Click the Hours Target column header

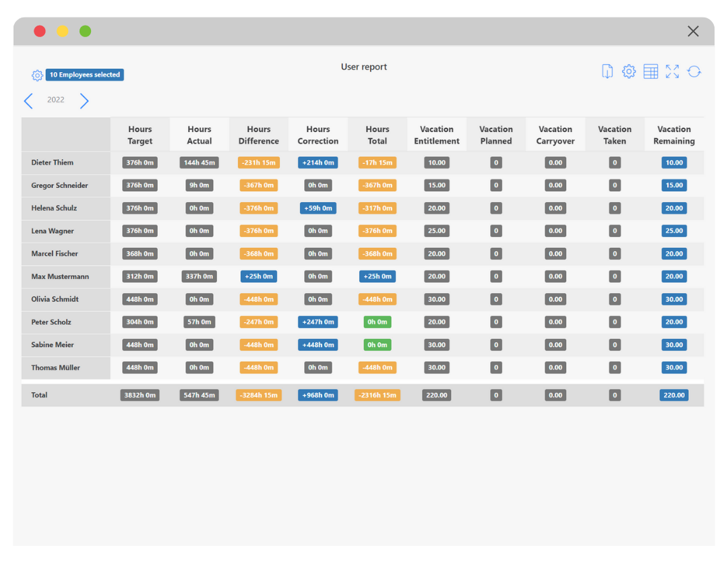point(140,135)
